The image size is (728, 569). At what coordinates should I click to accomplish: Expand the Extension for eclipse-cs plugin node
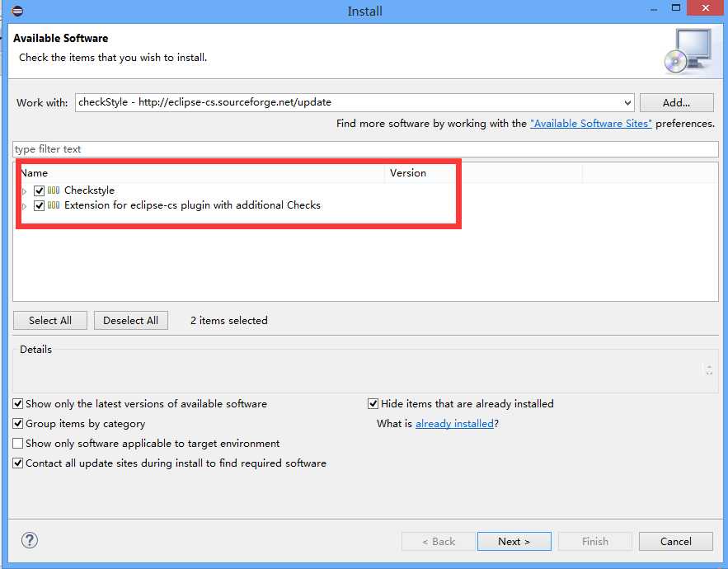(25, 206)
